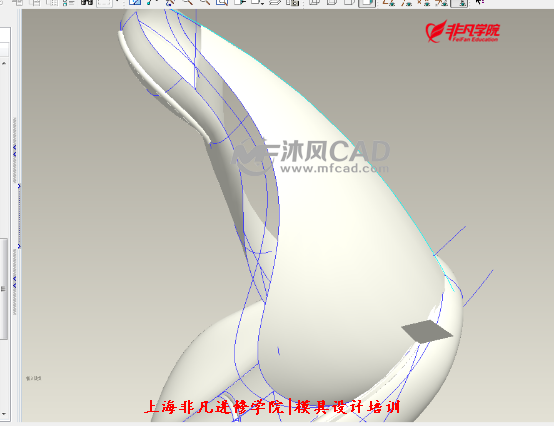Toggle coordinate systems display
Screen dimensions: 554x426
[x=442, y=2]
